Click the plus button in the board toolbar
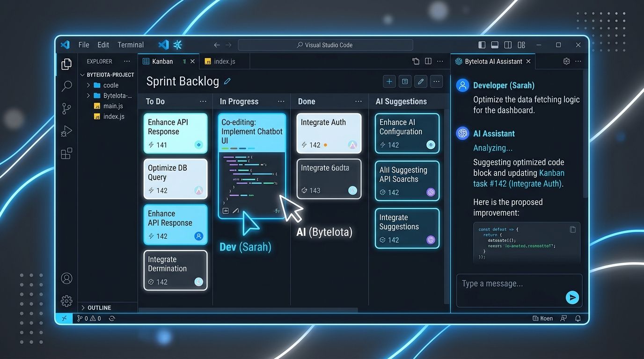Image resolution: width=644 pixels, height=359 pixels. 389,81
